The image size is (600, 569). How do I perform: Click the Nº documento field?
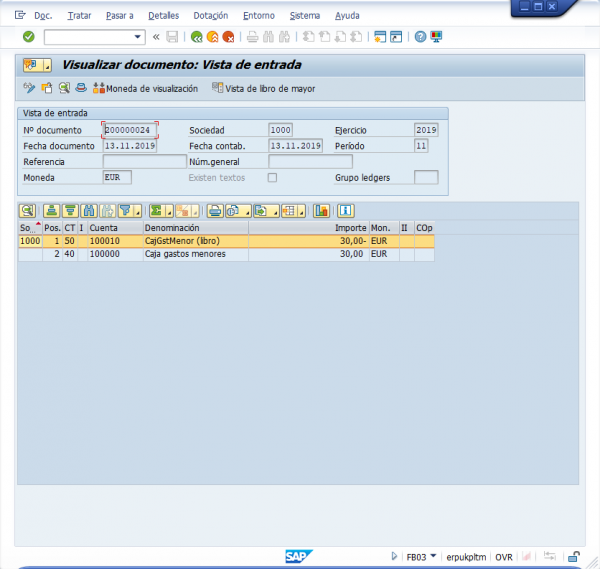[x=130, y=130]
